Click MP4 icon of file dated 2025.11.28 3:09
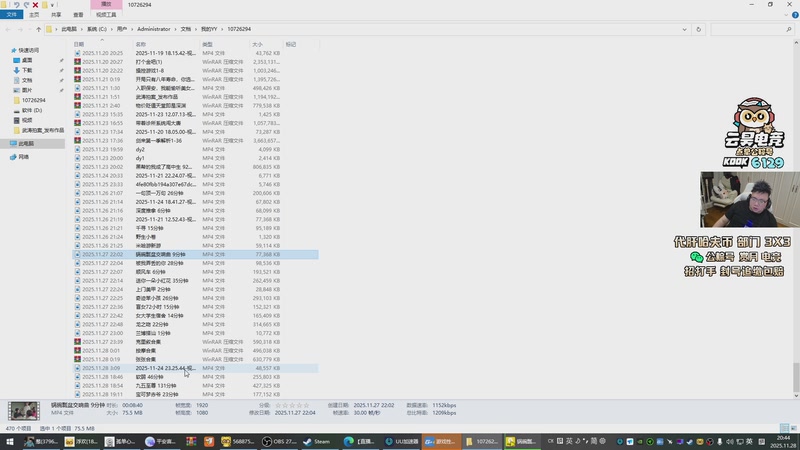 (78, 368)
